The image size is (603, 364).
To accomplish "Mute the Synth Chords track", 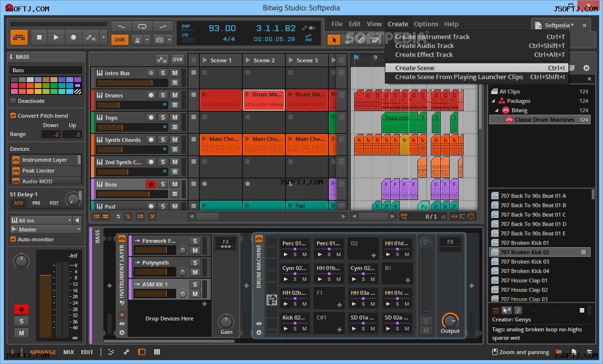I will click(x=175, y=139).
